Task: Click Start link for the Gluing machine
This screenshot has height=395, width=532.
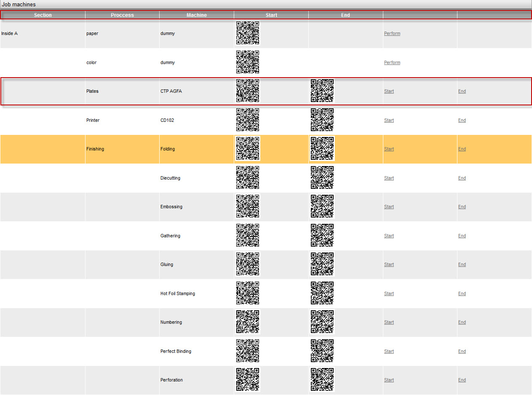Action: [389, 264]
